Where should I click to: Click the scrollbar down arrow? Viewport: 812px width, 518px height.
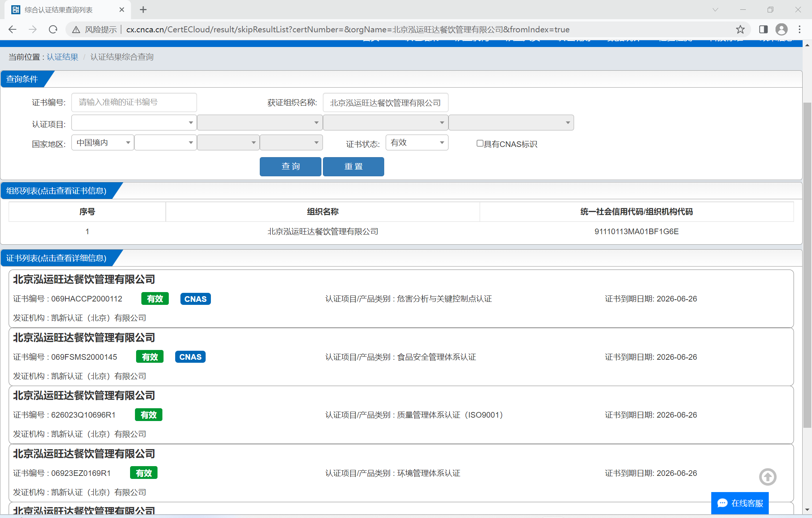pos(807,510)
